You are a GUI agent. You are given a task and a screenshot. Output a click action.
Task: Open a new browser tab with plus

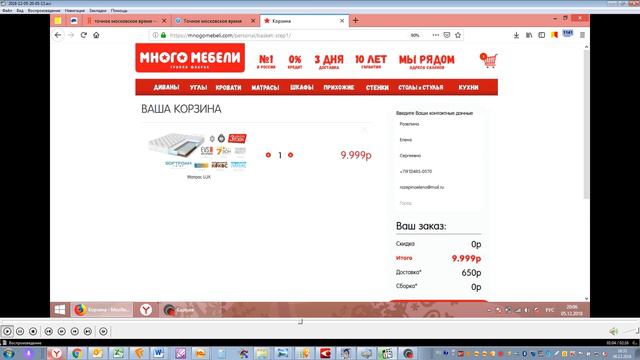[x=356, y=20]
